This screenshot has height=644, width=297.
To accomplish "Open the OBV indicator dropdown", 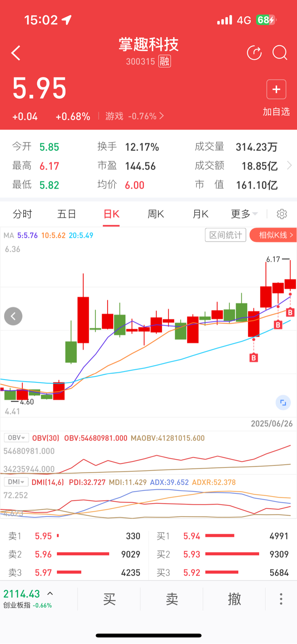I will click(x=16, y=438).
